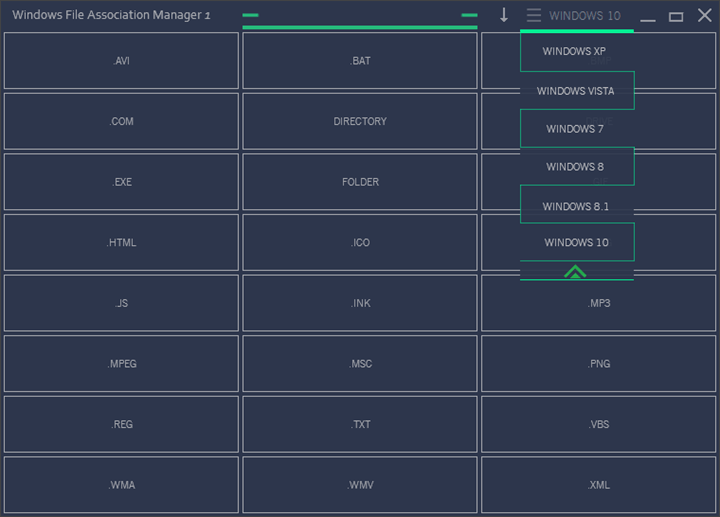Open the WINDOWS 10 version dropdown header
The width and height of the screenshot is (720, 517).
click(x=585, y=16)
